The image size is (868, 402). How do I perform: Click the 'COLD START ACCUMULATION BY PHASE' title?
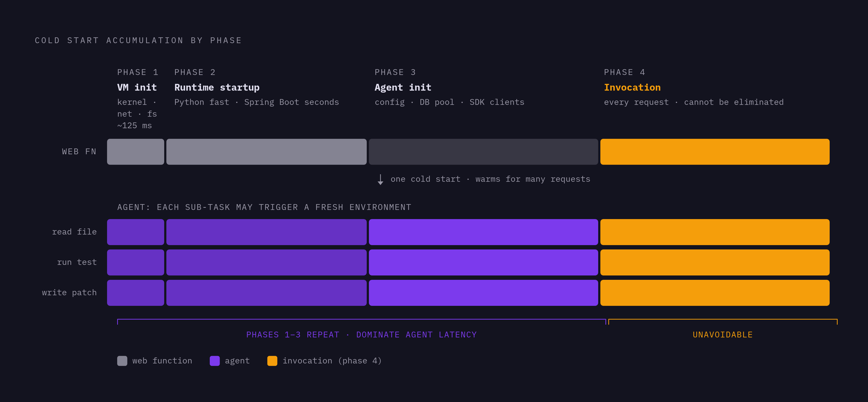pyautogui.click(x=138, y=40)
